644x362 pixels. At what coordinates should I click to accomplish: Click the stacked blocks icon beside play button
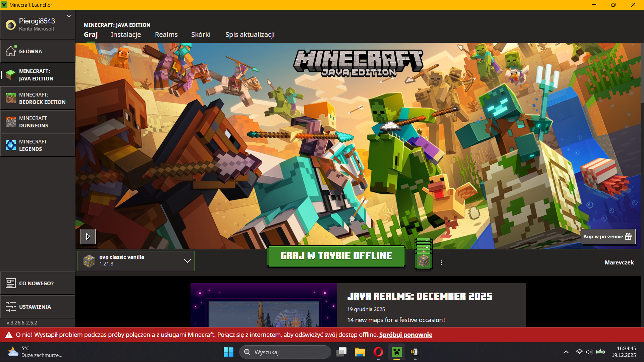point(423,254)
